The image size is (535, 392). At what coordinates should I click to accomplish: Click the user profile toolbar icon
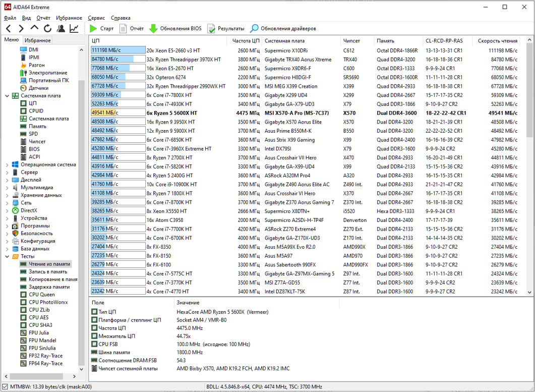[x=61, y=29]
